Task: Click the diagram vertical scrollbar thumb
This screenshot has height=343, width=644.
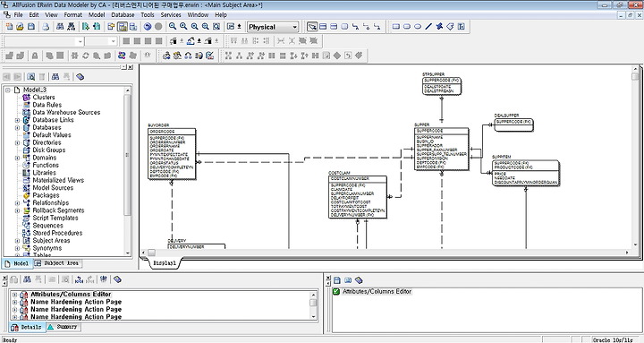Action: coord(635,76)
